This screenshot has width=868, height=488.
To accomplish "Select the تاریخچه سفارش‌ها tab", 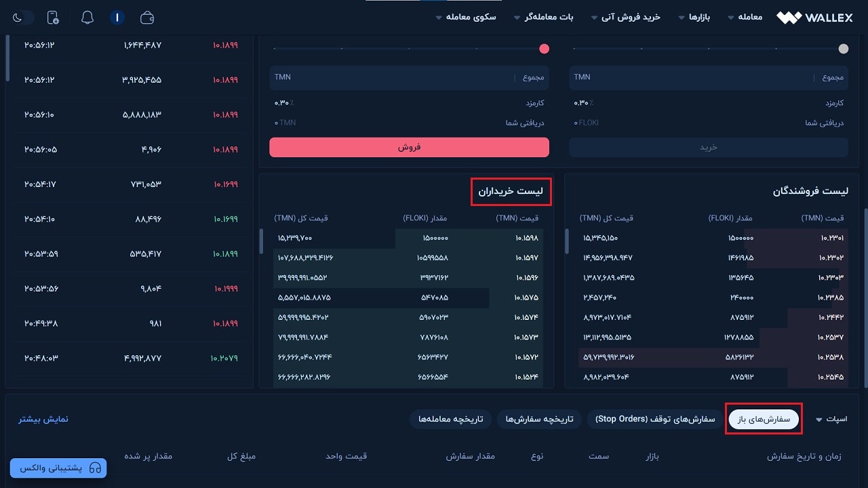I will (x=539, y=420).
